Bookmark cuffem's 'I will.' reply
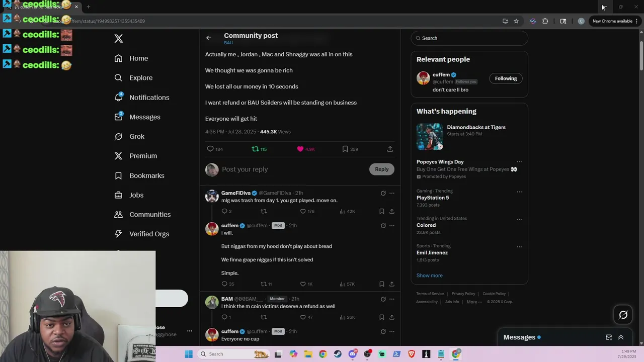 (x=382, y=284)
